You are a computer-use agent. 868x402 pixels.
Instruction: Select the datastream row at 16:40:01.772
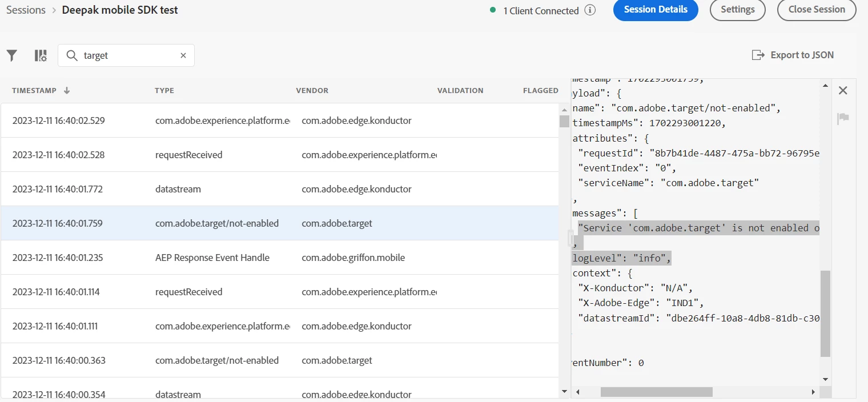[x=280, y=189]
